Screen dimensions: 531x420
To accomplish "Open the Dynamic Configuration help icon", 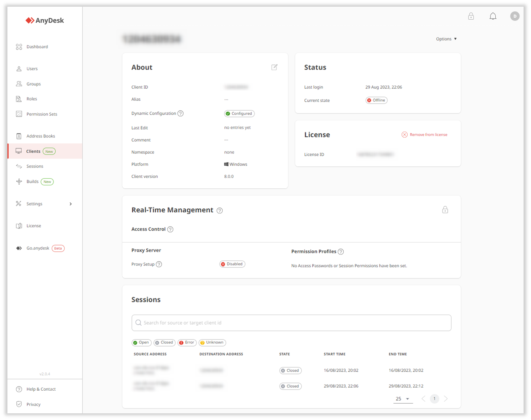I will coord(181,113).
